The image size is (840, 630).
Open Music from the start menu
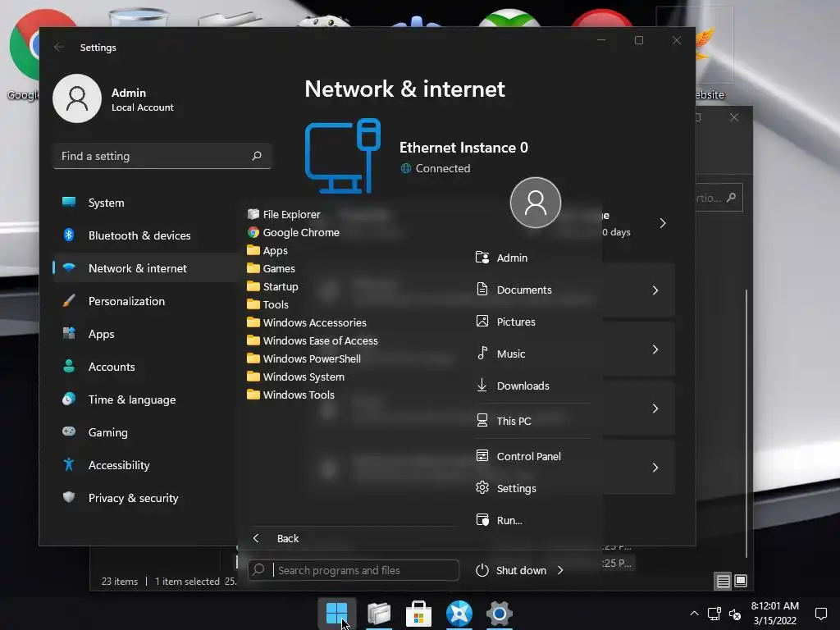pos(500,354)
